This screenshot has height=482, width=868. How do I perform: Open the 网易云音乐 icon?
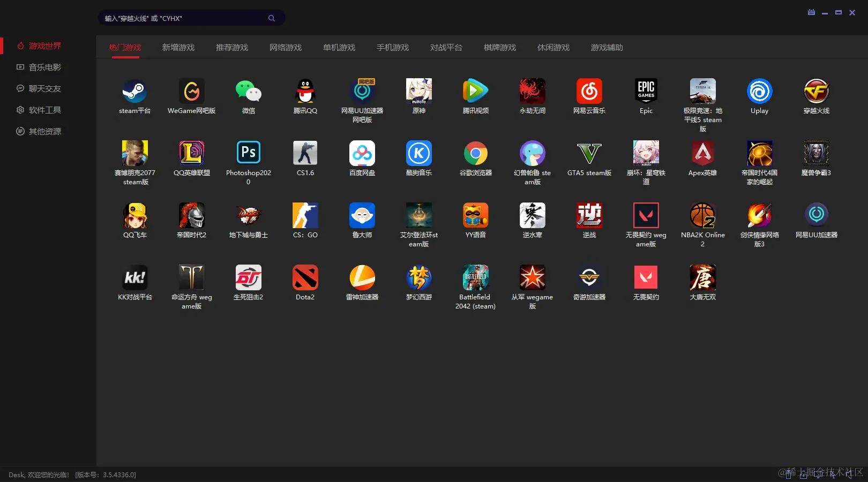pyautogui.click(x=589, y=92)
